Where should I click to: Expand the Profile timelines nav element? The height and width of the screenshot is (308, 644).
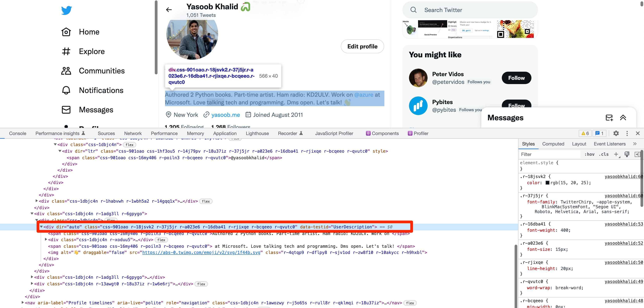[x=23, y=303]
